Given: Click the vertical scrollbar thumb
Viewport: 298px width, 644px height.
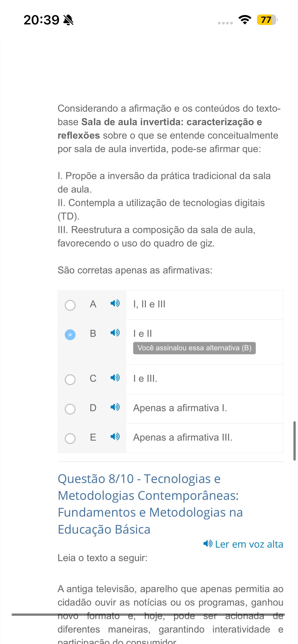Looking at the screenshot, I should tap(294, 441).
